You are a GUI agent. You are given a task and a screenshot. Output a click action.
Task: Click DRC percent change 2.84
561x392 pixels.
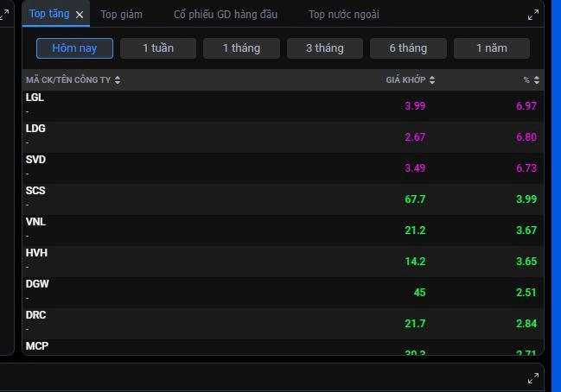click(526, 324)
